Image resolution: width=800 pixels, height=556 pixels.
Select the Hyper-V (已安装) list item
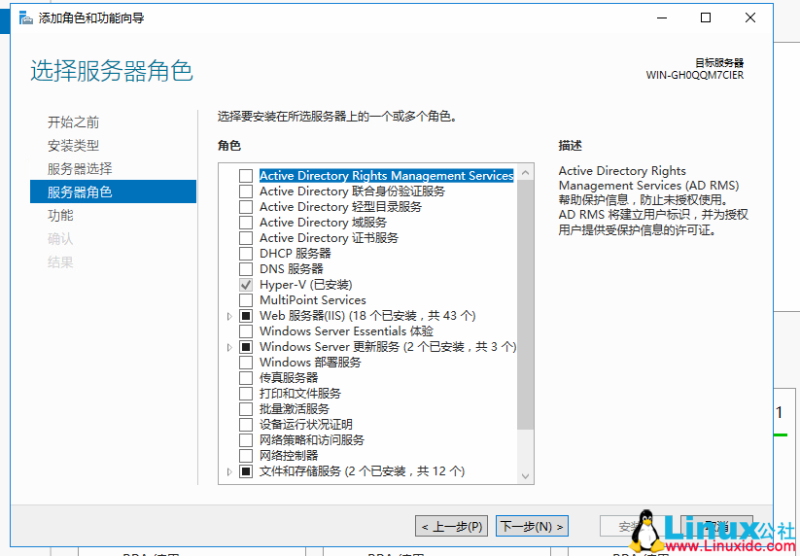point(305,285)
